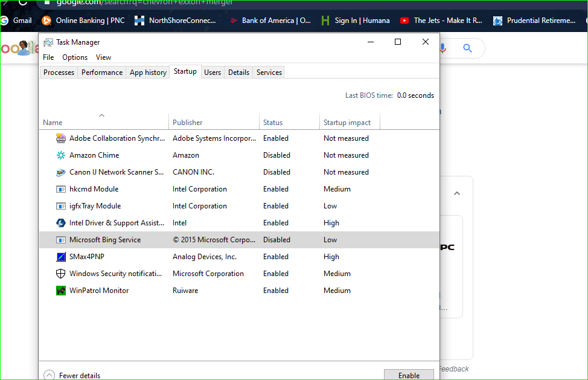Select the WinPatrol Monitor row name
This screenshot has height=380, width=588.
tap(99, 291)
